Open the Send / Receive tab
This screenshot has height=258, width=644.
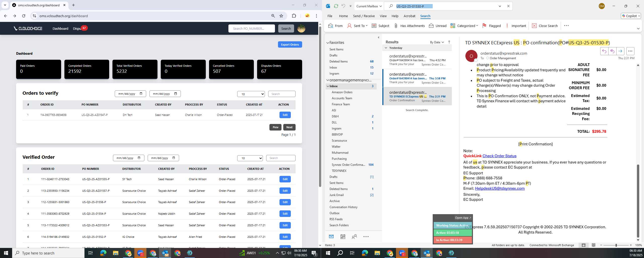pyautogui.click(x=364, y=16)
